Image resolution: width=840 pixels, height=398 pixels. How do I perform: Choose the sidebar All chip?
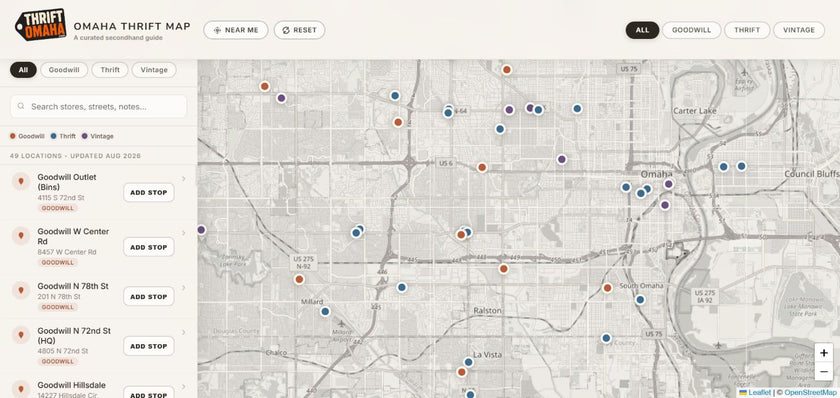point(23,70)
